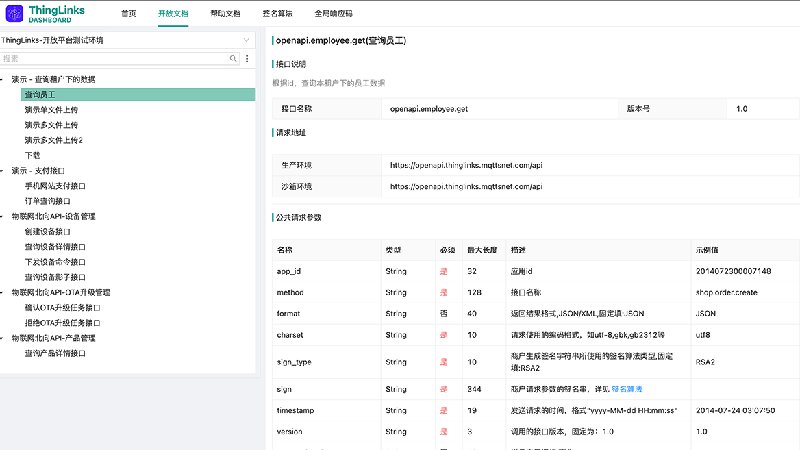Open 下发设备命令接口 document

55,262
